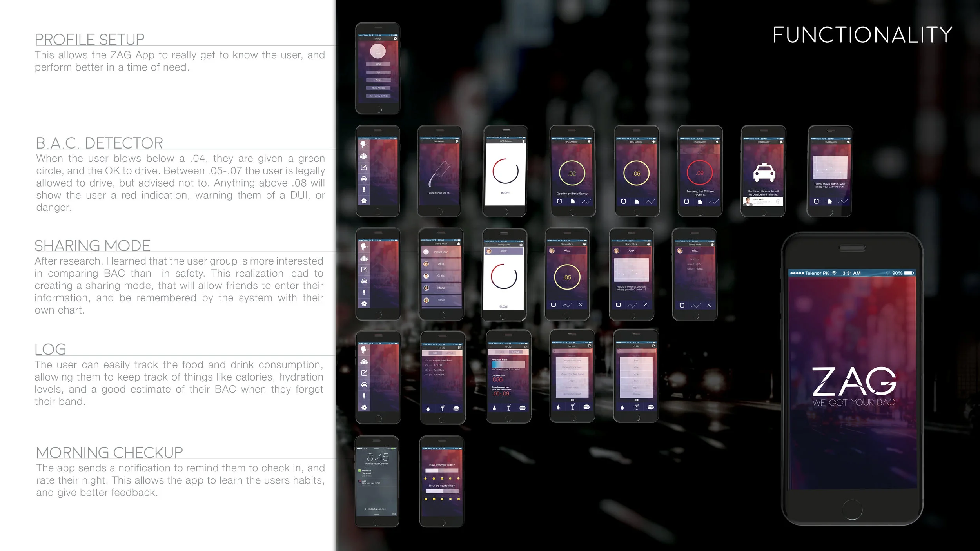Tap X icon on Alex's .05 result screen
Screen dimensions: 980x551
[581, 305]
